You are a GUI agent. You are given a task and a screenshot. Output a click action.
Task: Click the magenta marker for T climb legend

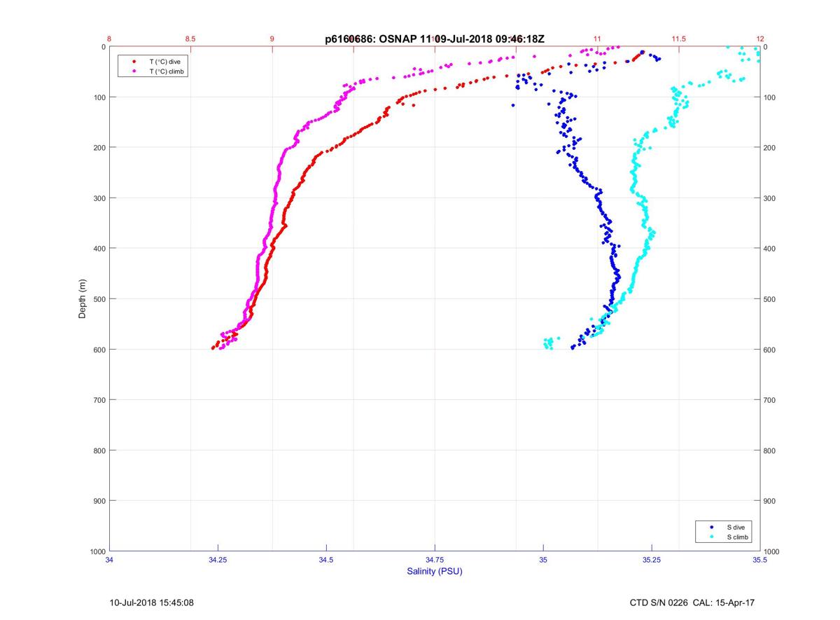coord(134,71)
